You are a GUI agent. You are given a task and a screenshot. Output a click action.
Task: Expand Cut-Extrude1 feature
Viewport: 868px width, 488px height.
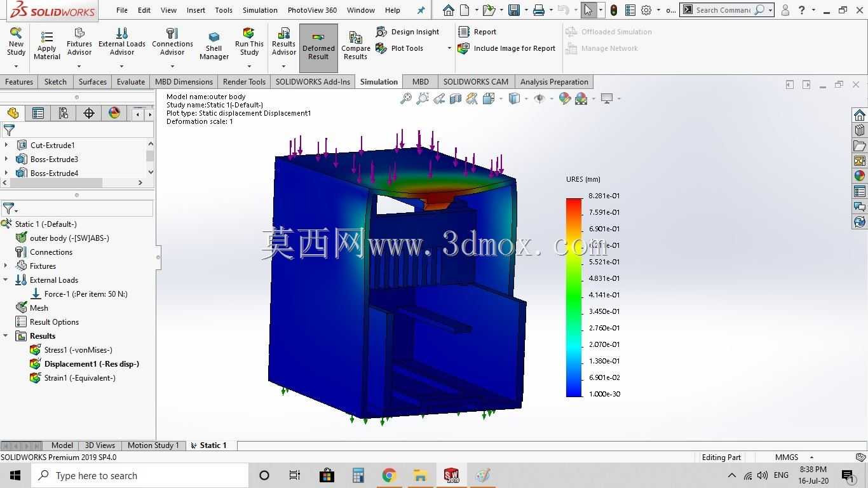pyautogui.click(x=6, y=145)
